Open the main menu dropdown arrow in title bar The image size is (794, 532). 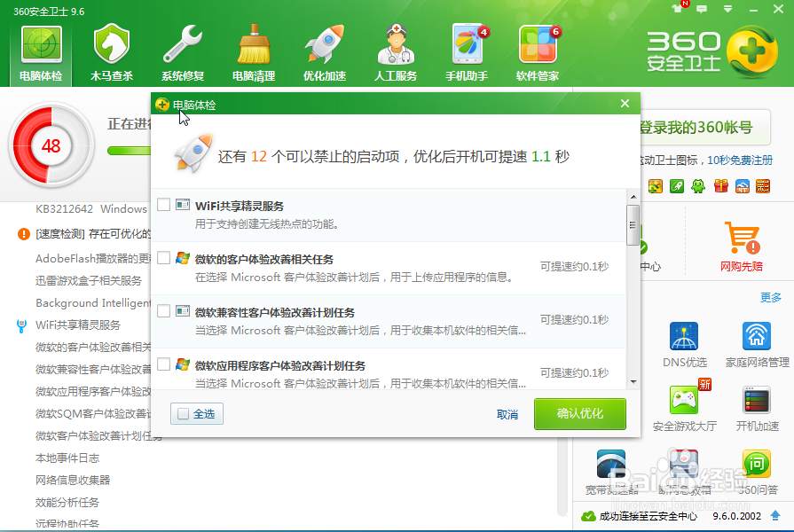[x=727, y=9]
